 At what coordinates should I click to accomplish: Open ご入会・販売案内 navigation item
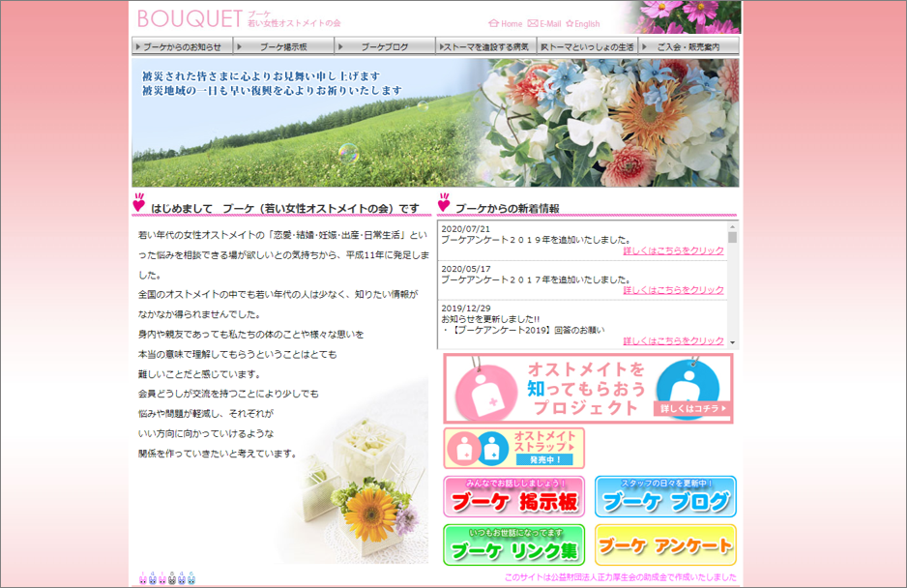(x=688, y=46)
